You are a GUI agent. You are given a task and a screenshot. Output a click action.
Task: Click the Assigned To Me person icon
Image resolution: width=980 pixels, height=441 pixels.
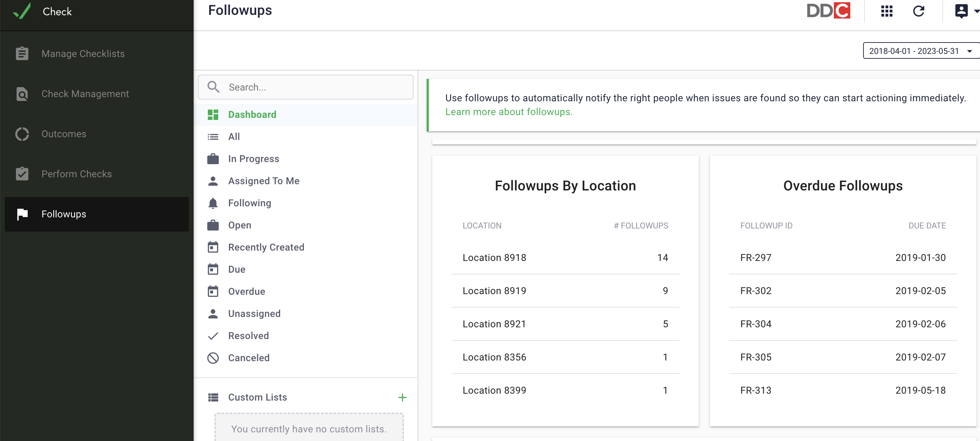[x=213, y=181]
